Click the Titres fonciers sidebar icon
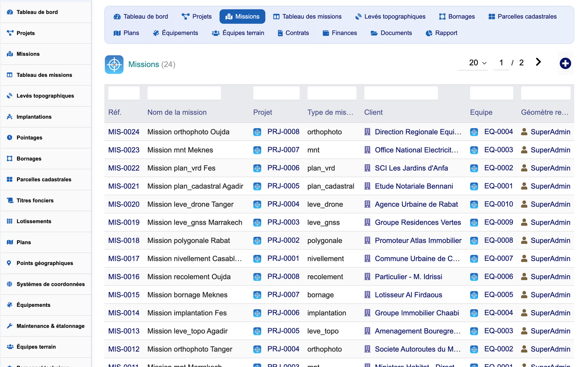 coord(10,200)
